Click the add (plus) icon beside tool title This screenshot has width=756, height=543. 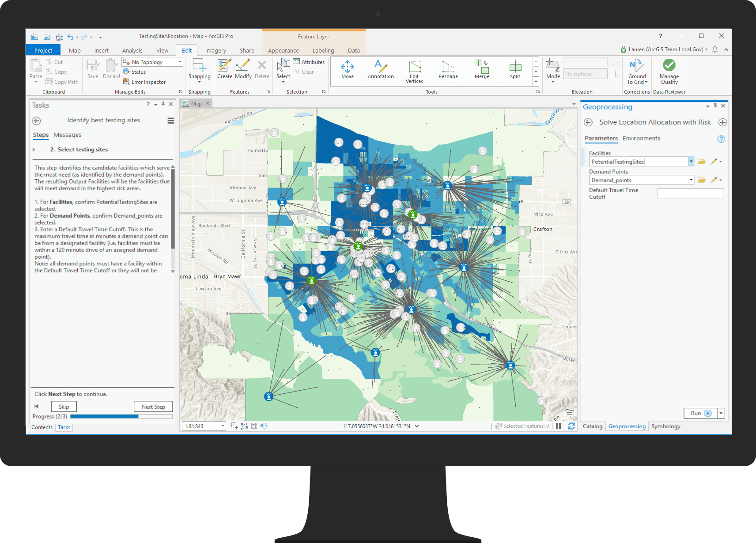click(722, 122)
